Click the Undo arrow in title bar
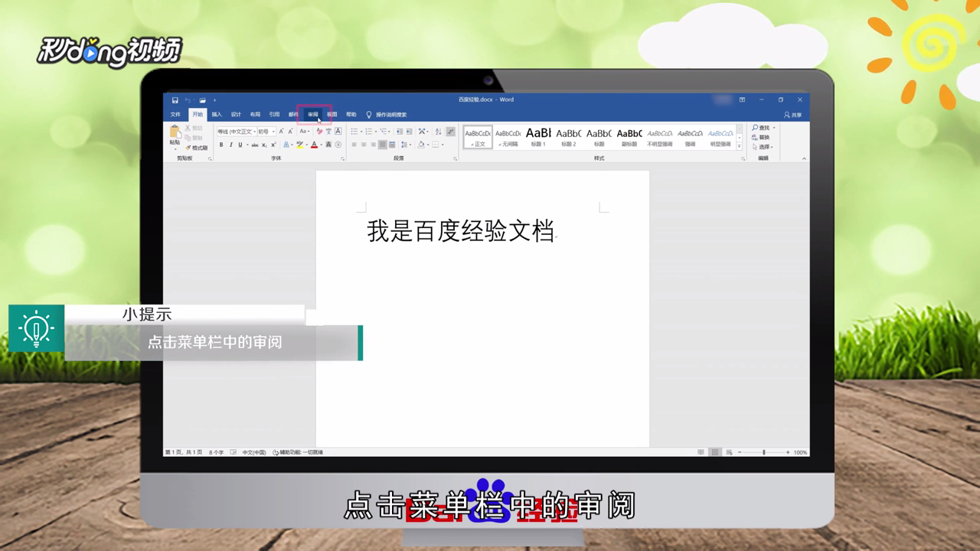 tap(188, 100)
